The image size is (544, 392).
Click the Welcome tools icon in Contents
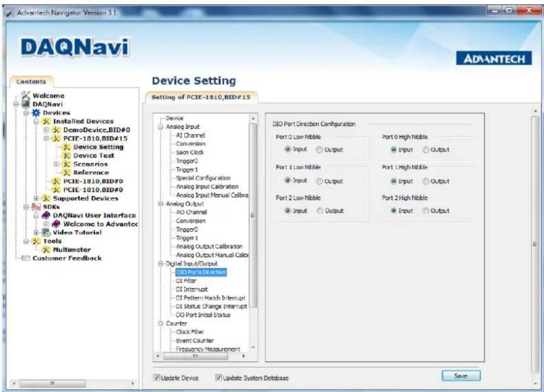pos(26,95)
